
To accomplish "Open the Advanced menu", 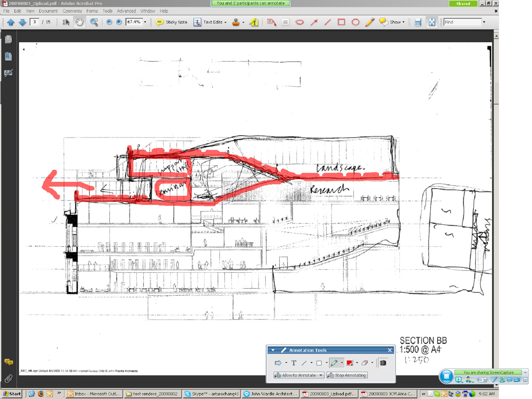I will tap(126, 11).
